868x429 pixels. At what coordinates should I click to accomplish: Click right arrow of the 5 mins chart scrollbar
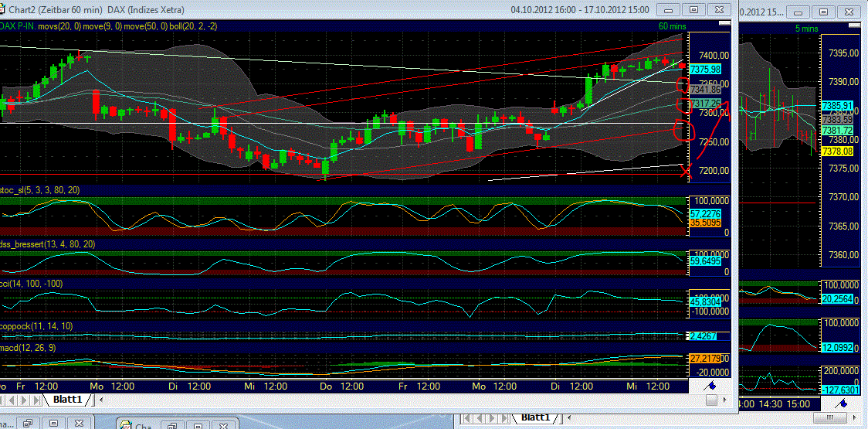pyautogui.click(x=855, y=417)
